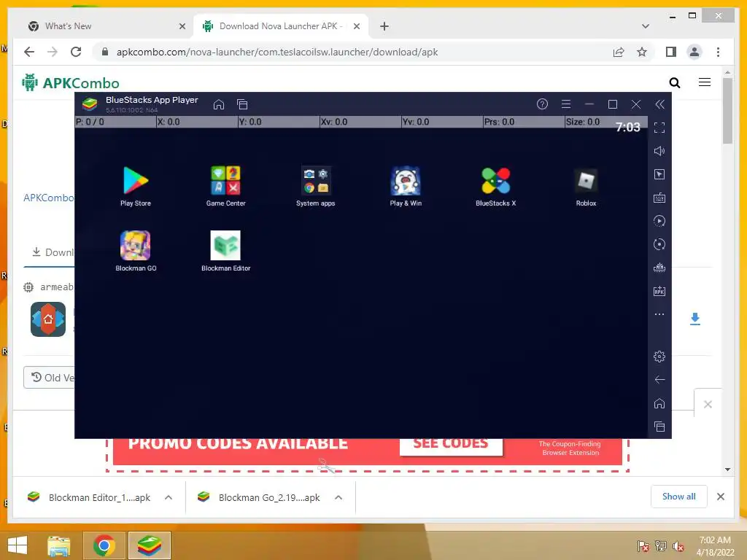Click the Chrome address bar URL

(276, 52)
